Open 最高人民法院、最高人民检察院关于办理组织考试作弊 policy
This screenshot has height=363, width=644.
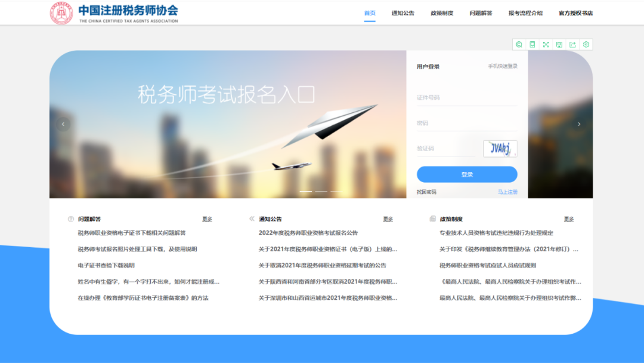point(510,298)
